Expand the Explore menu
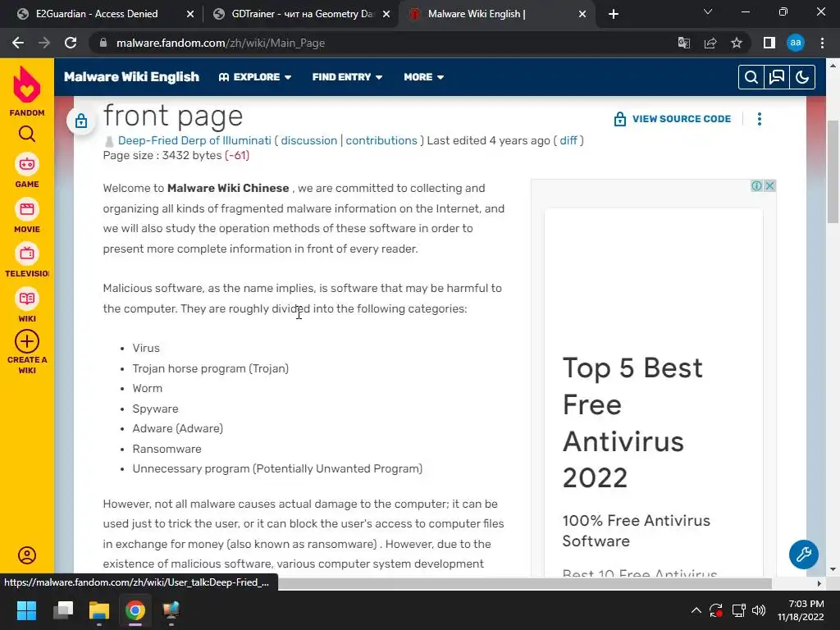The height and width of the screenshot is (630, 840). (x=255, y=77)
